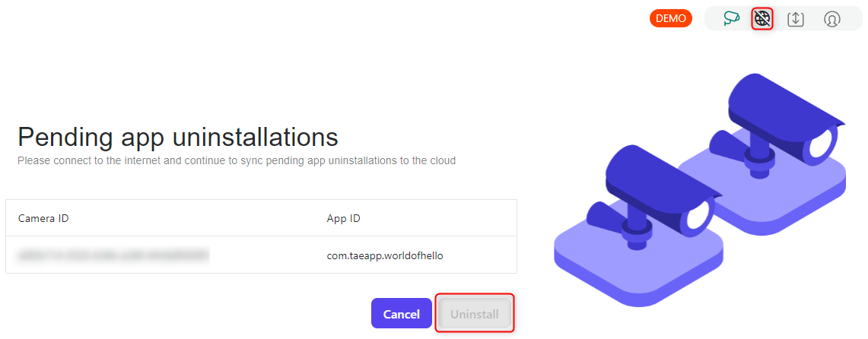Open the green camera icon in toolbar
Image resolution: width=868 pixels, height=339 pixels.
click(x=732, y=18)
